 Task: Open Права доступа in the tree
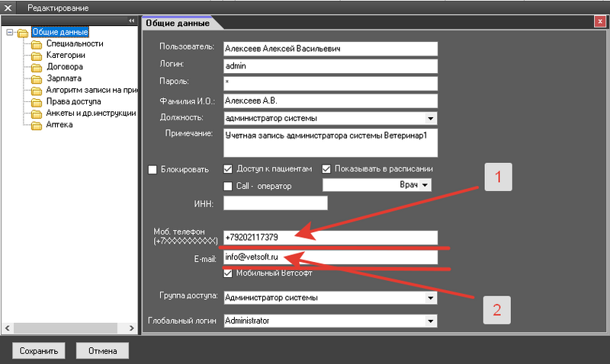(x=73, y=101)
